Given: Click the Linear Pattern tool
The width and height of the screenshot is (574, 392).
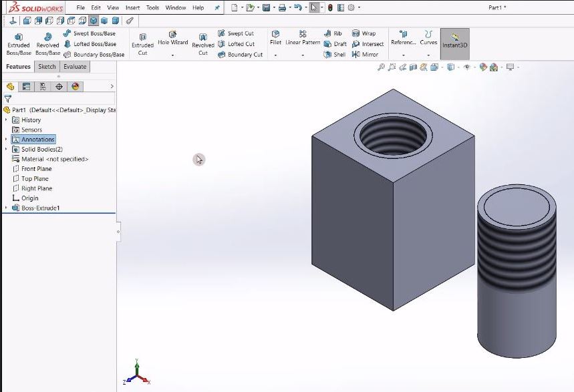Looking at the screenshot, I should tap(303, 38).
